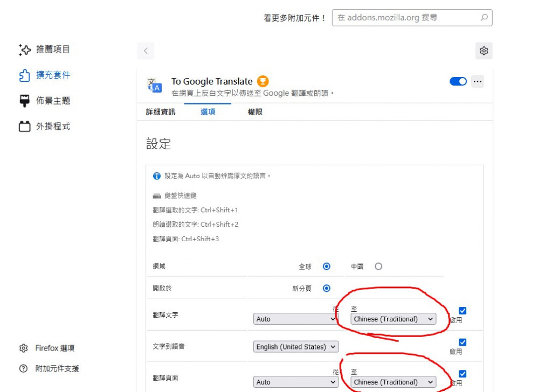Image resolution: width=552 pixels, height=392 pixels.
Task: Open 佈景主題 themes brush icon
Action: (x=25, y=101)
